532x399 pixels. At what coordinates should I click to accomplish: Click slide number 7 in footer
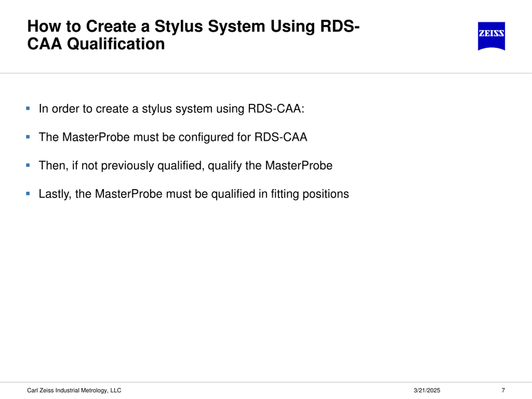(503, 390)
